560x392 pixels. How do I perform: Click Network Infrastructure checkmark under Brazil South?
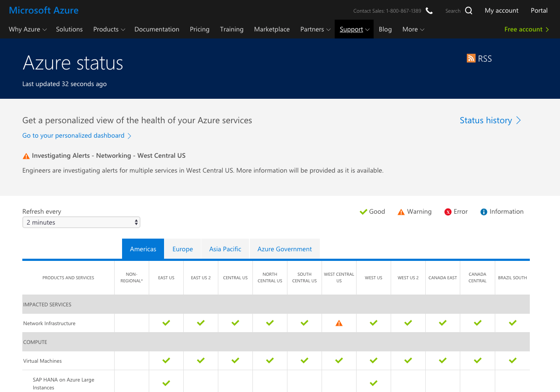click(x=513, y=323)
